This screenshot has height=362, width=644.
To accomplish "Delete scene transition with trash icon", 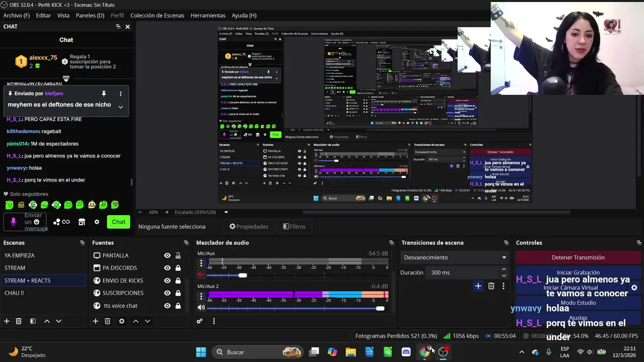I will 491,286.
